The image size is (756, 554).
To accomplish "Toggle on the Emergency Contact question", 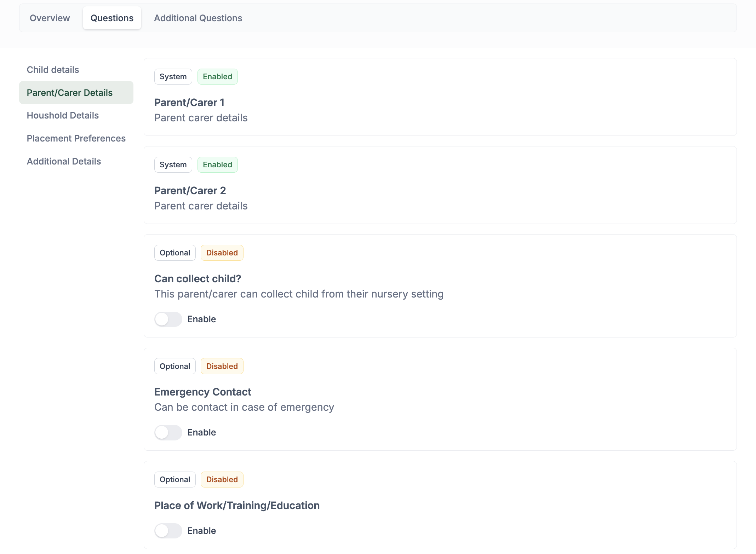I will click(168, 432).
